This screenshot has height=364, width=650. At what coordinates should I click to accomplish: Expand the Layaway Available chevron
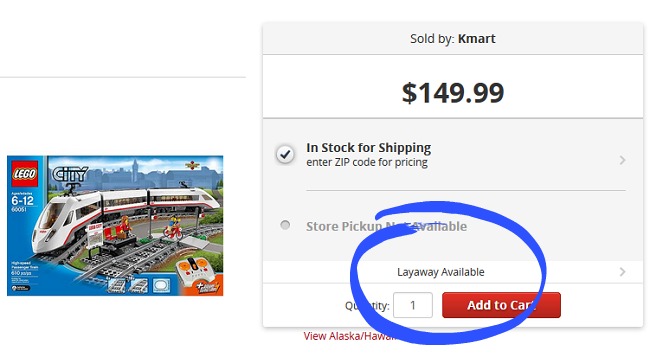tap(622, 272)
